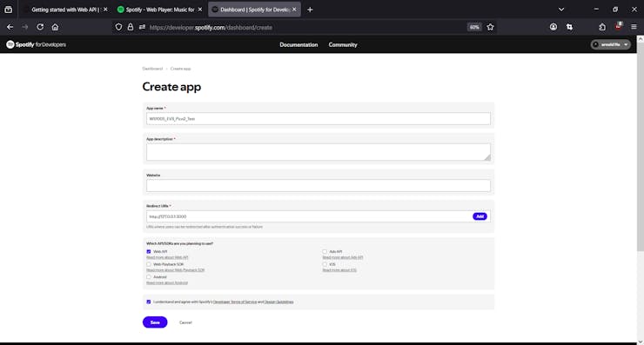Focus the App description text area
This screenshot has height=345, width=644.
coord(319,152)
